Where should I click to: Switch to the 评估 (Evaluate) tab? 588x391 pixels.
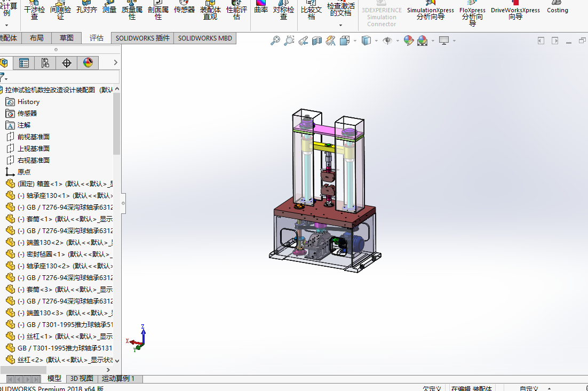click(x=97, y=38)
